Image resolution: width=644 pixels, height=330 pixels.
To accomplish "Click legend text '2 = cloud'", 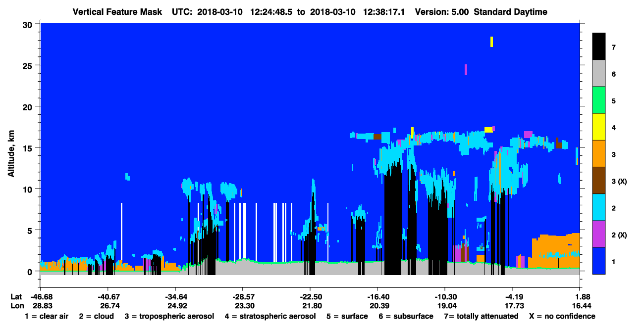I will tap(96, 316).
